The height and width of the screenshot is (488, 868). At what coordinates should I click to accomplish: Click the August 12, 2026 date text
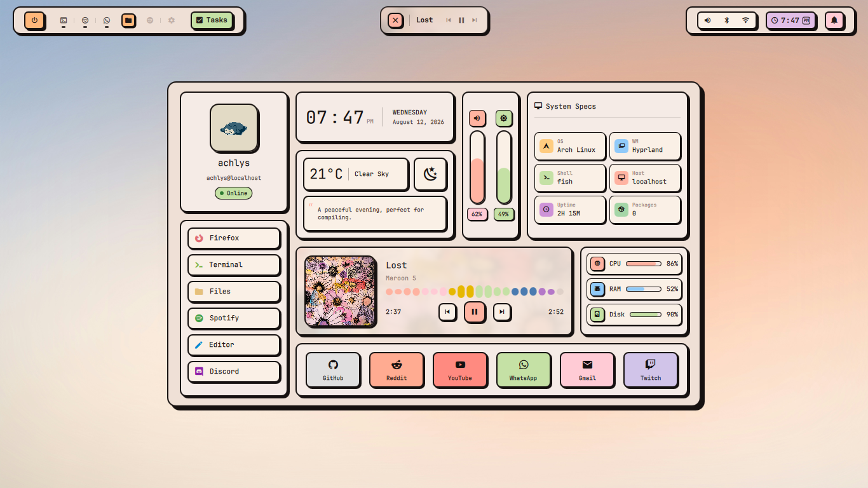418,122
